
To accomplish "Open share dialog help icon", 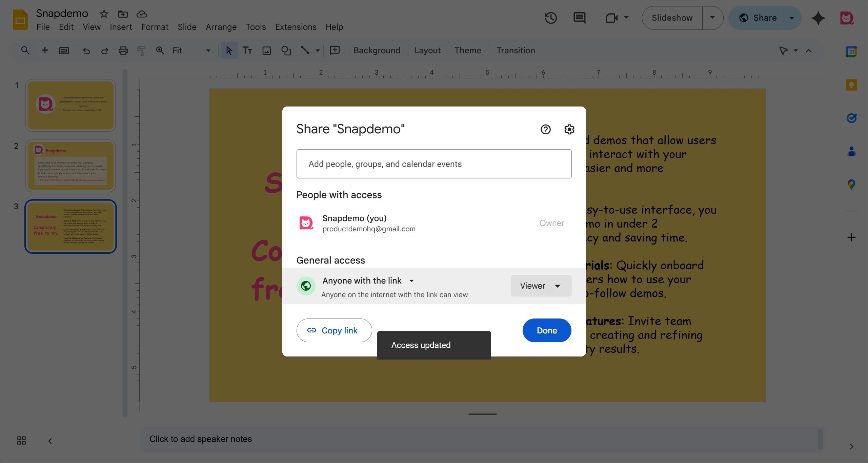I will pos(545,129).
